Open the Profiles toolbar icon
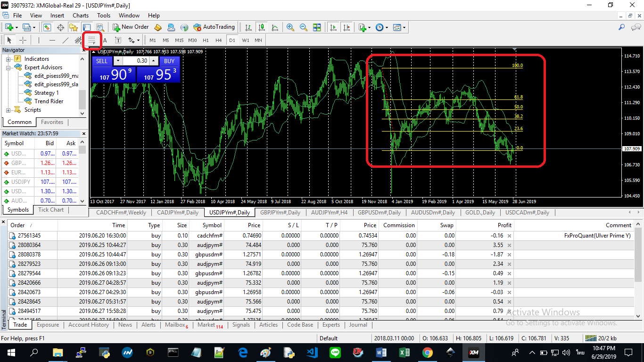The height and width of the screenshot is (362, 644). coord(26,27)
